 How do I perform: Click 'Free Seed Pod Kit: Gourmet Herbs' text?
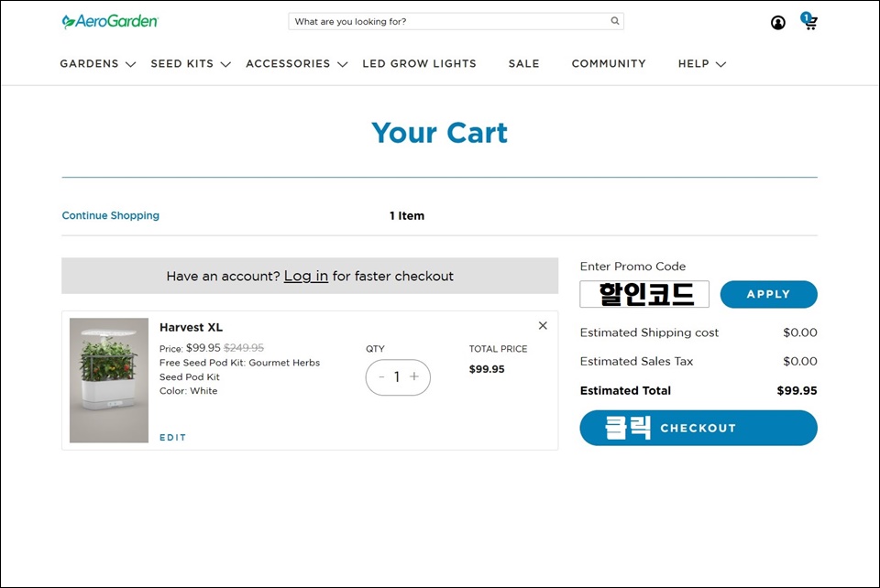(239, 363)
